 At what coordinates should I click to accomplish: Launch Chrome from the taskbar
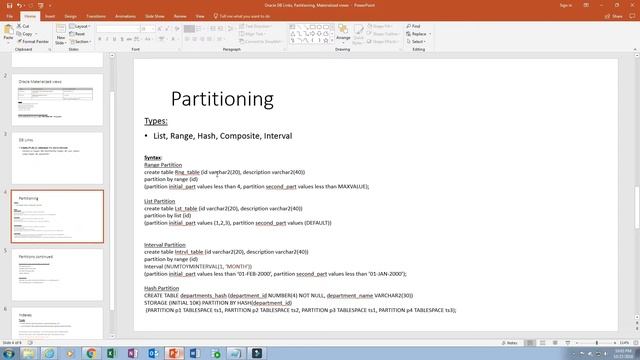(91, 353)
